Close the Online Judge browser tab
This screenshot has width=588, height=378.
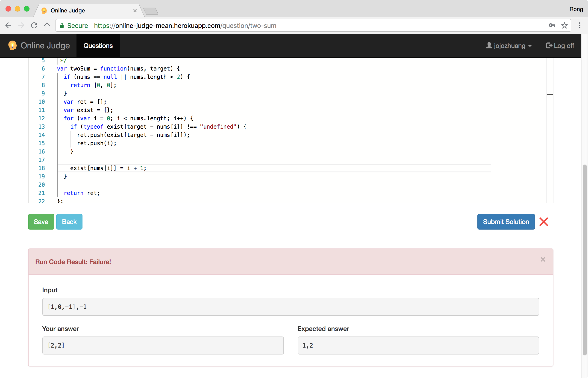click(x=135, y=11)
